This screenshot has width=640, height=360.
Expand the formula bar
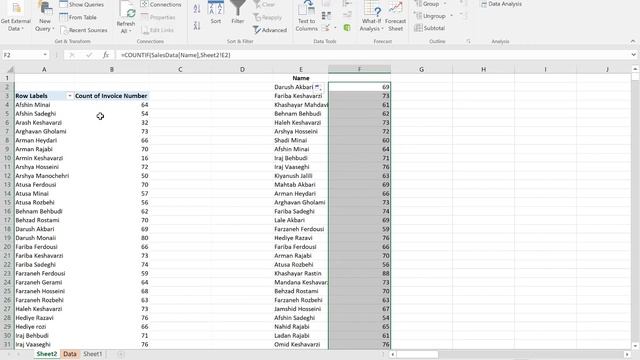633,55
